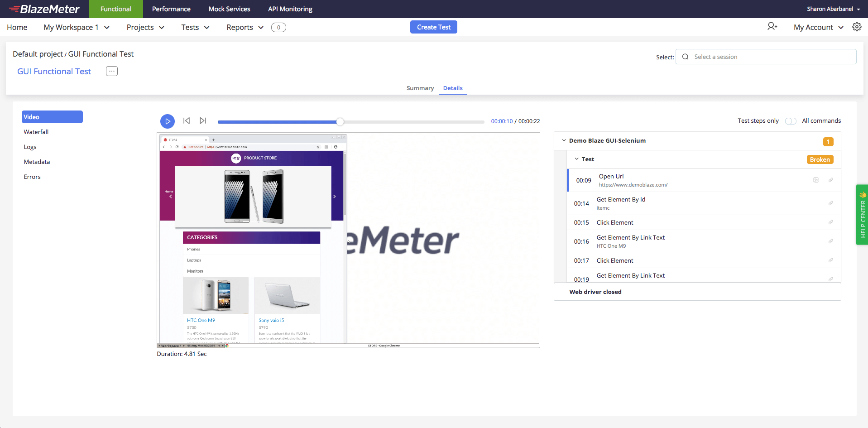868x428 pixels.
Task: Select the 00:16 Get Element By Link Text step
Action: point(704,241)
